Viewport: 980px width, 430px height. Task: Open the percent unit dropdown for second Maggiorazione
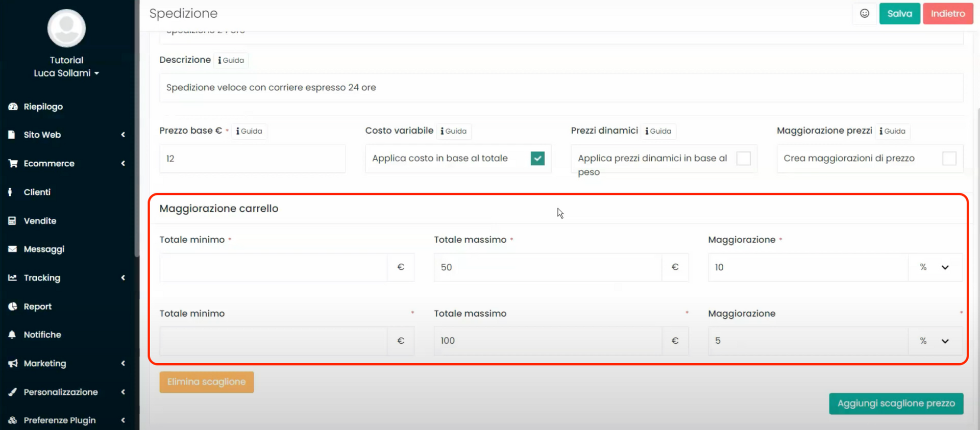[x=935, y=341]
